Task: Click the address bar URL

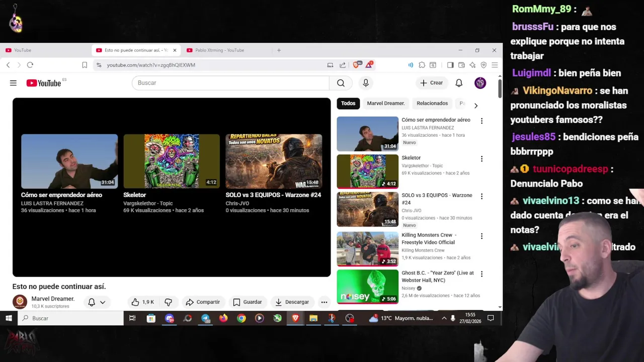Action: (x=151, y=65)
